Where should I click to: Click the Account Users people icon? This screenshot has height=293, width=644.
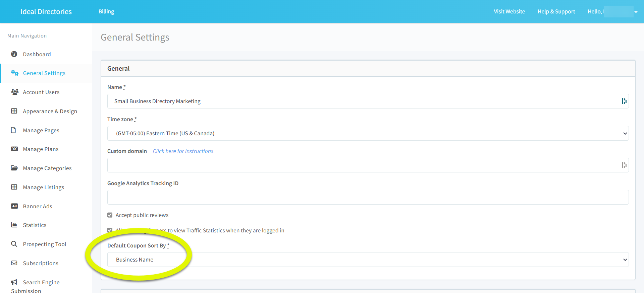click(x=14, y=92)
